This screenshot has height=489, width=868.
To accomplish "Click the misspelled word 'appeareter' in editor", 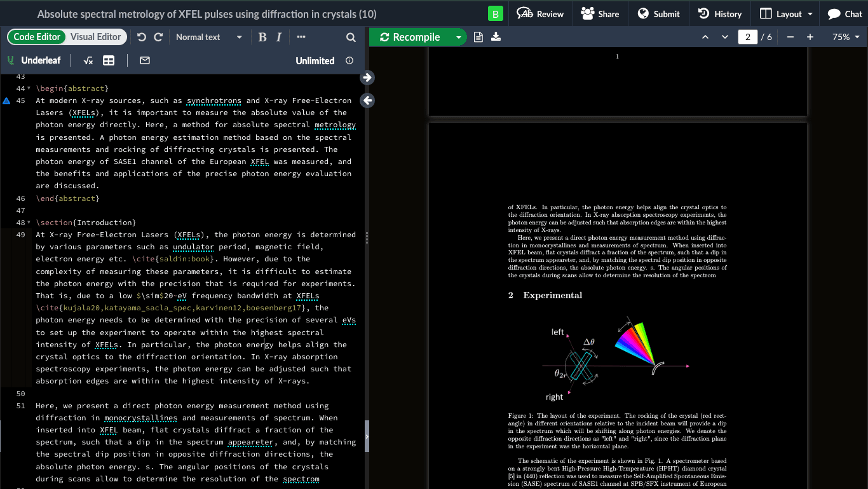I will (250, 442).
